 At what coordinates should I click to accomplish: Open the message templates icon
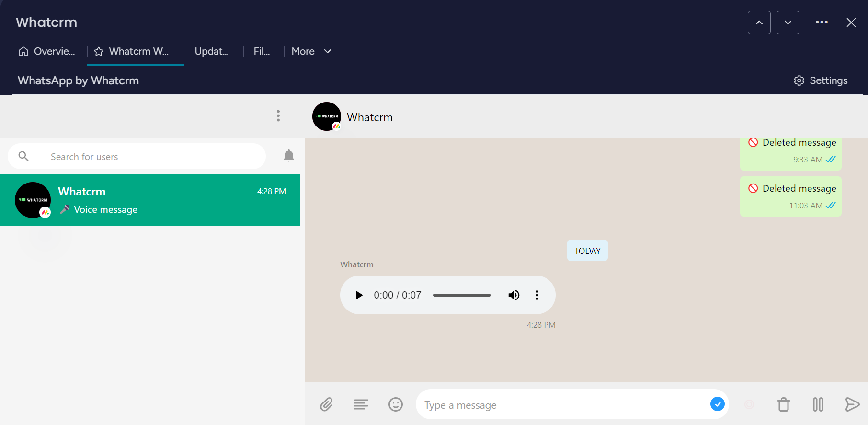361,405
